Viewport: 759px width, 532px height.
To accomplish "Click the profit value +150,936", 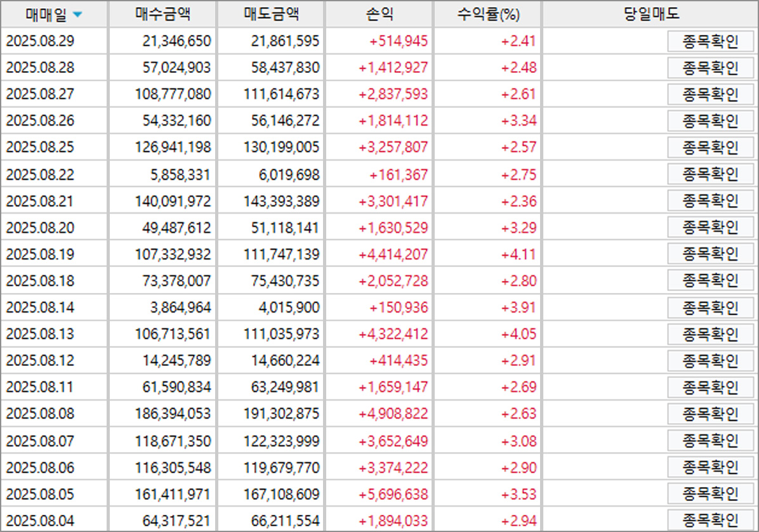I will click(399, 308).
